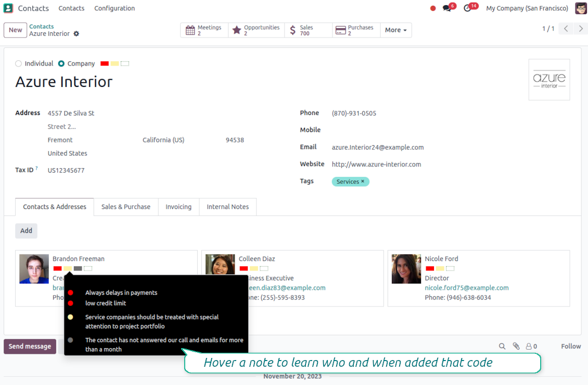Image resolution: width=588 pixels, height=385 pixels.
Task: Click Brandon Freeman's yellow code swatch
Action: coord(68,268)
